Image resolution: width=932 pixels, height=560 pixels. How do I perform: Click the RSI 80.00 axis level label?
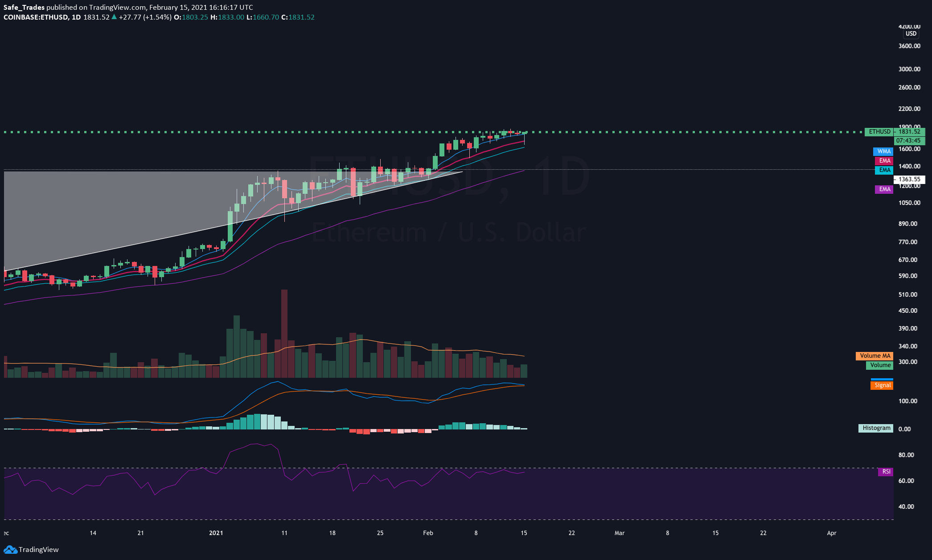906,455
